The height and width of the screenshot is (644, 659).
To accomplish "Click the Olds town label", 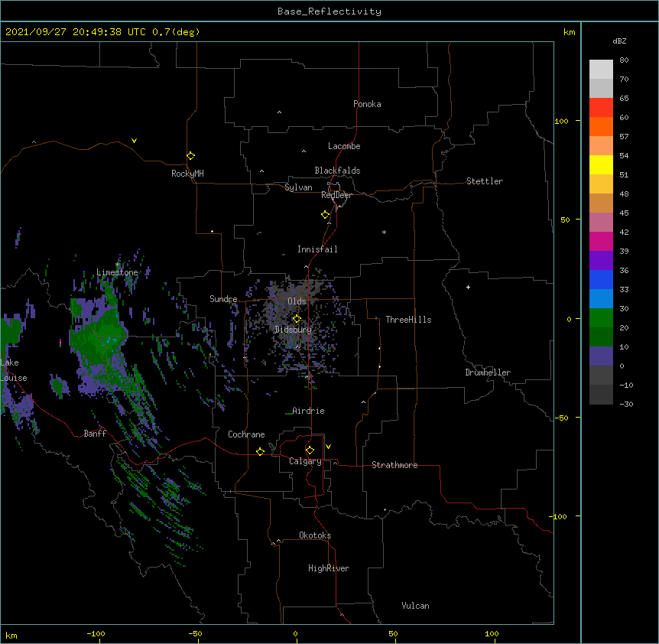I will click(x=297, y=301).
